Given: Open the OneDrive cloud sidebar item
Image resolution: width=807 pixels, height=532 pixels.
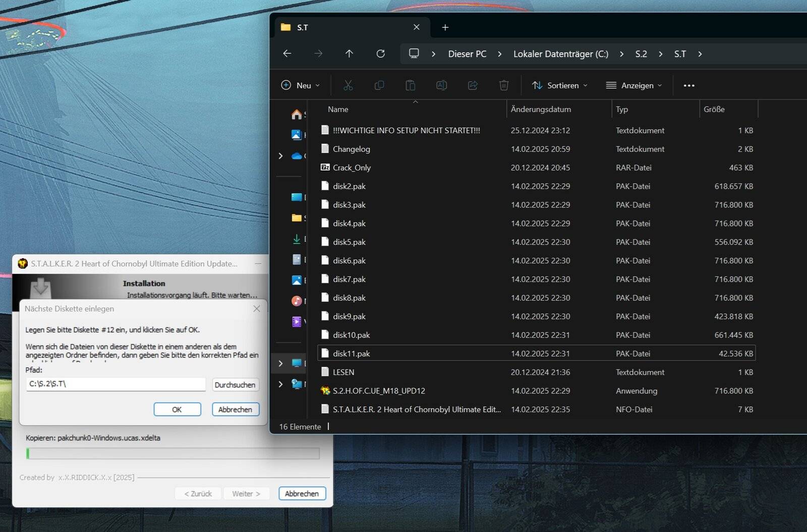Looking at the screenshot, I should pos(297,156).
